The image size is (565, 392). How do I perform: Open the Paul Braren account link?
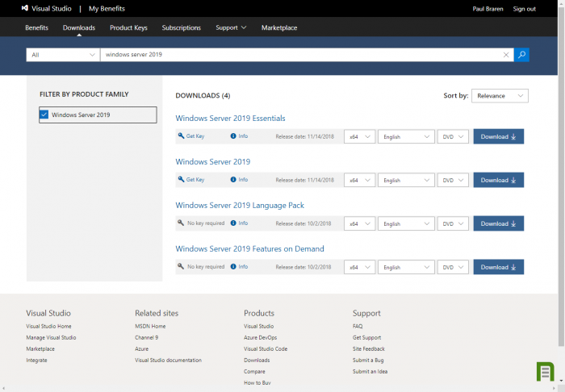(x=488, y=9)
